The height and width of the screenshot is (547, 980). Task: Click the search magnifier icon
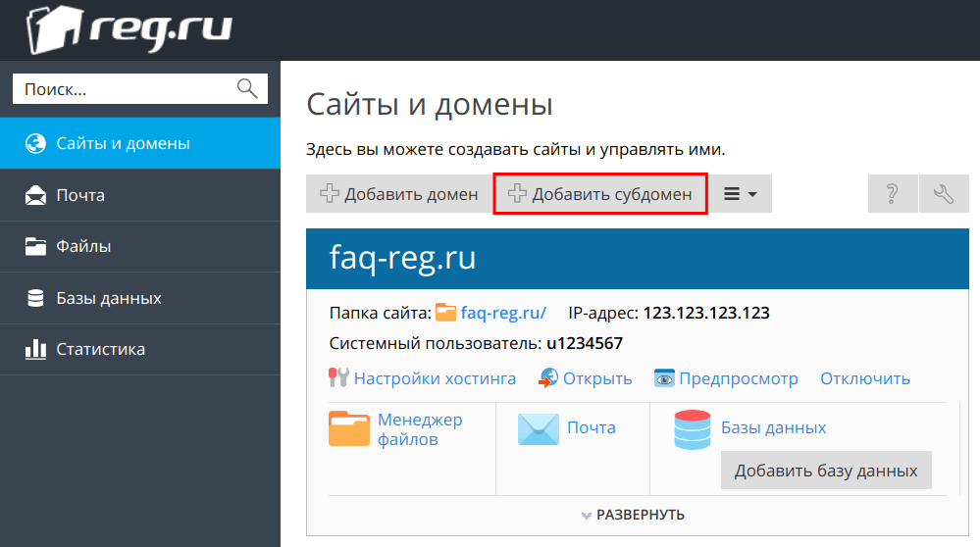[247, 88]
